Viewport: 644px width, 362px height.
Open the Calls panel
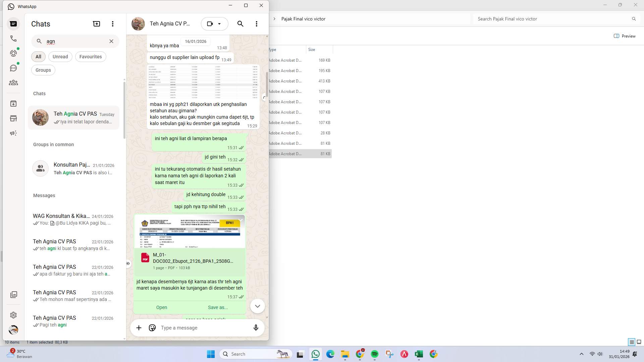[x=13, y=38]
